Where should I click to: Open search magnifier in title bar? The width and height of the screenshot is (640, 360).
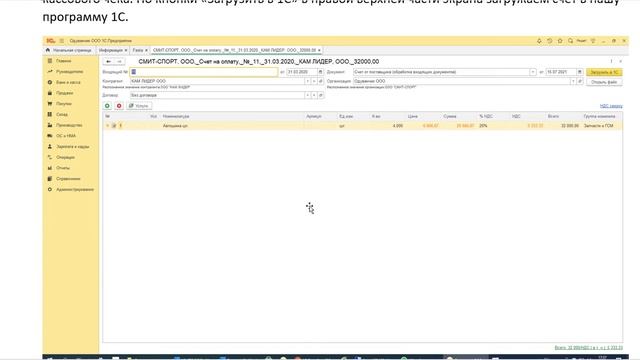pyautogui.click(x=571, y=41)
